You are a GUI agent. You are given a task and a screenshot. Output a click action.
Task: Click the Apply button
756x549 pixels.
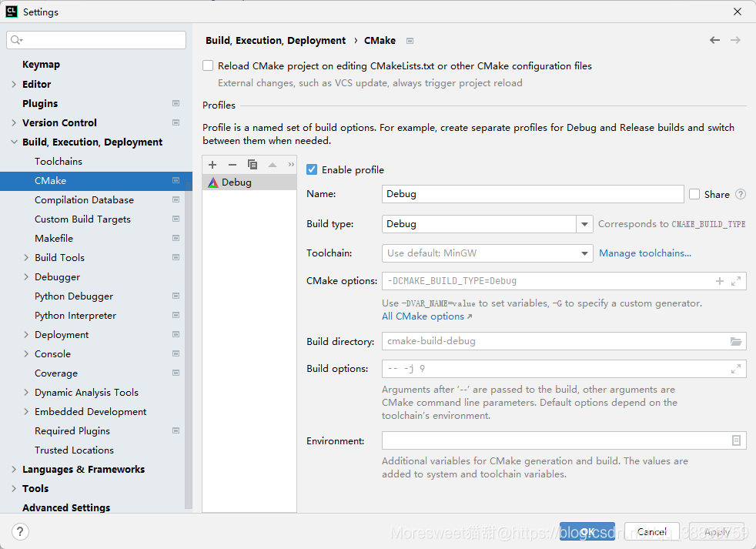click(717, 531)
